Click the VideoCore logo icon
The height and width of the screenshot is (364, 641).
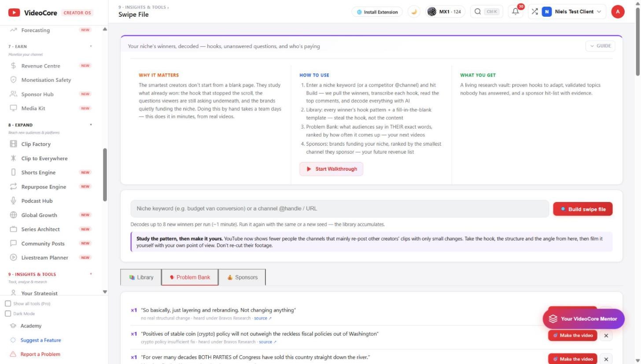pos(14,13)
